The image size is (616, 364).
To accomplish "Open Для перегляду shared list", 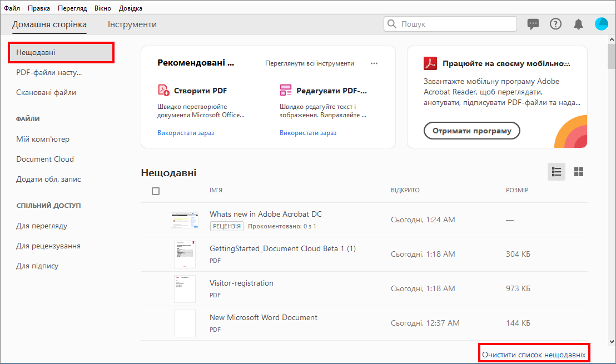I will tap(42, 226).
